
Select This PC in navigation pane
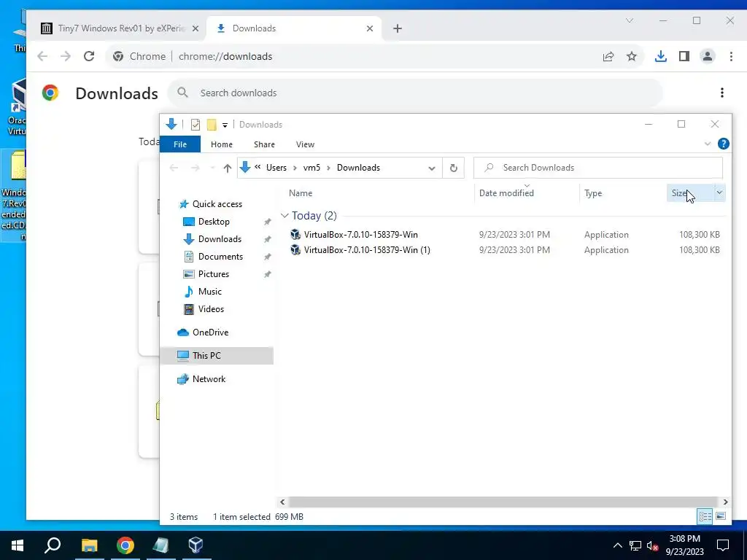point(217,356)
